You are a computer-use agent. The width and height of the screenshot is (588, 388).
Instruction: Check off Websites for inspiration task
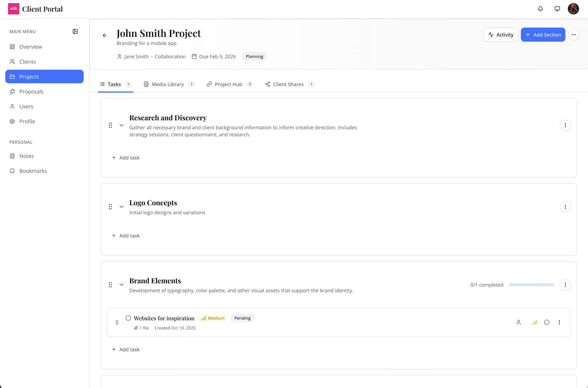tap(128, 318)
